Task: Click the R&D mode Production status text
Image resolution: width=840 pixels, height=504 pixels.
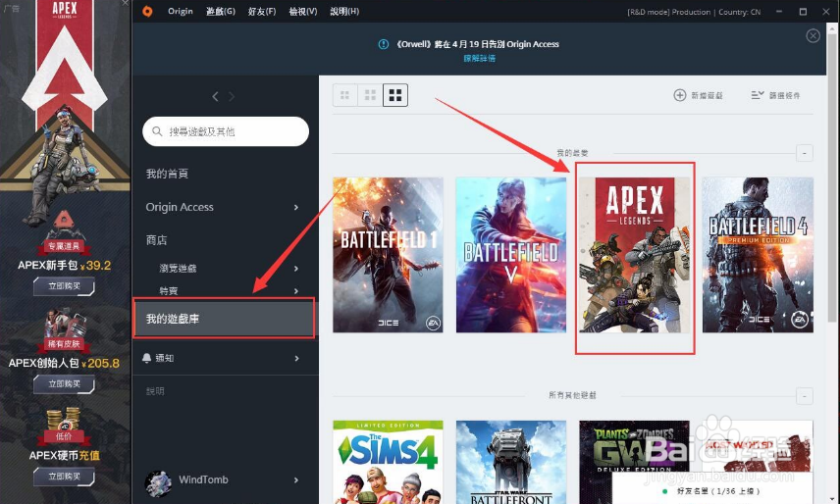Action: click(x=694, y=12)
